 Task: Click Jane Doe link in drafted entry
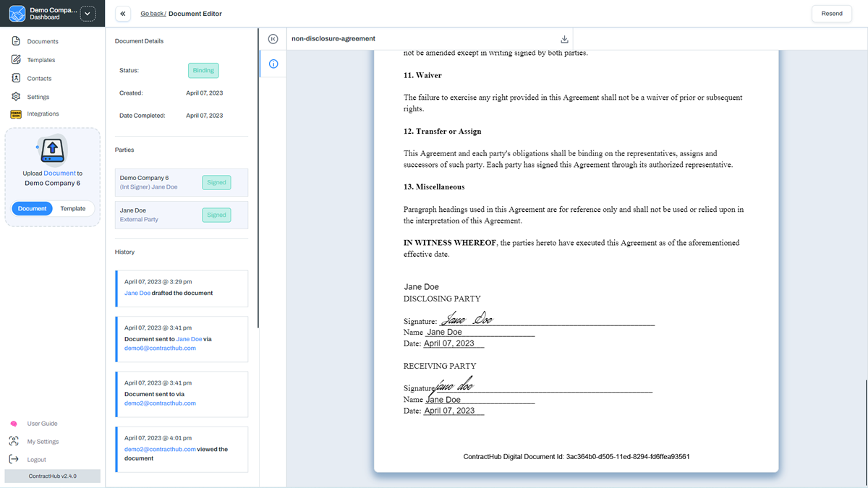point(137,293)
